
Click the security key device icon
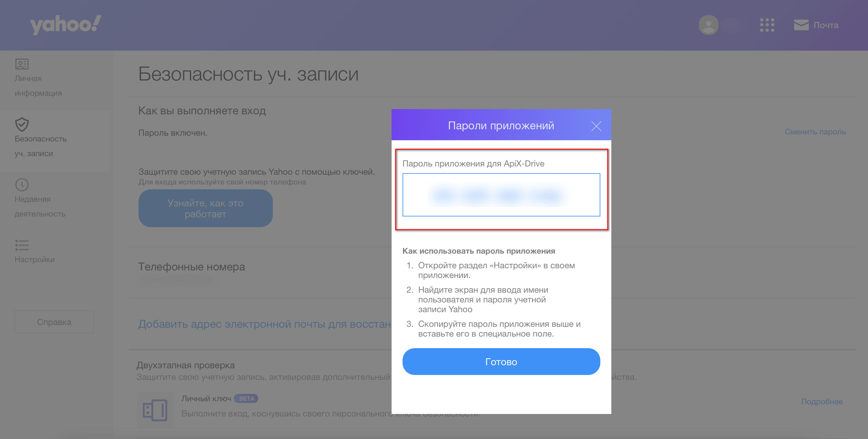(x=155, y=410)
